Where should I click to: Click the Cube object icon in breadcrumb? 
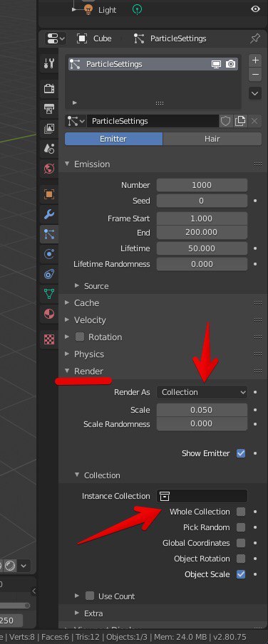82,38
